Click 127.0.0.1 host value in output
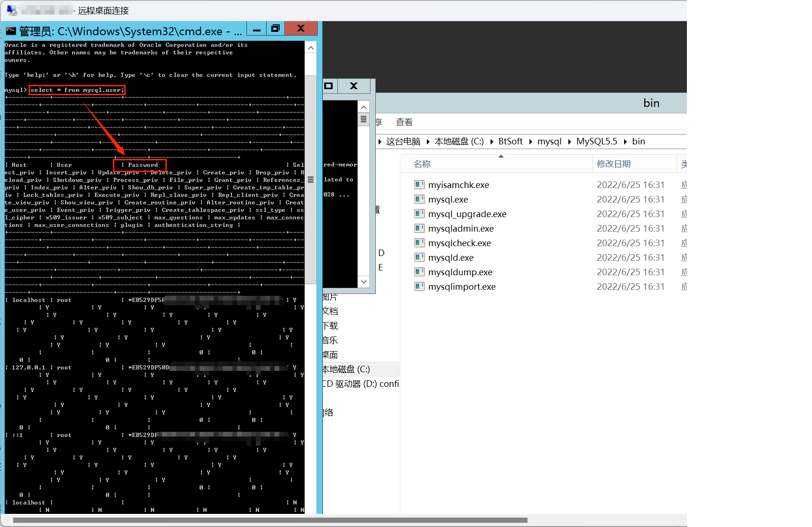The height and width of the screenshot is (527, 812). pyautogui.click(x=29, y=368)
